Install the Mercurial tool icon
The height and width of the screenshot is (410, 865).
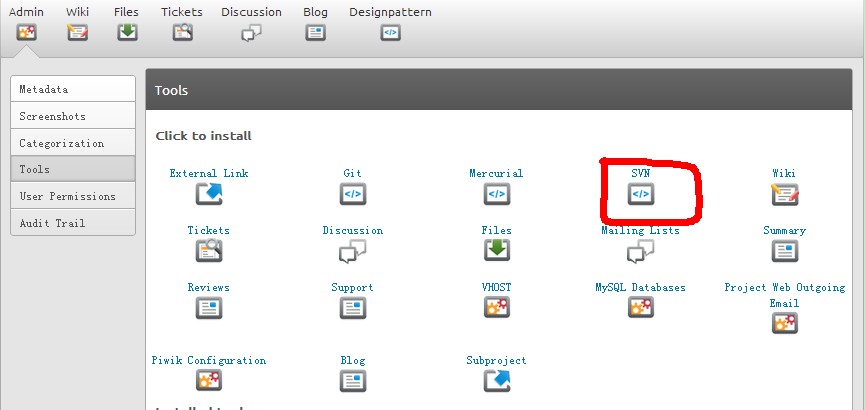(x=496, y=194)
